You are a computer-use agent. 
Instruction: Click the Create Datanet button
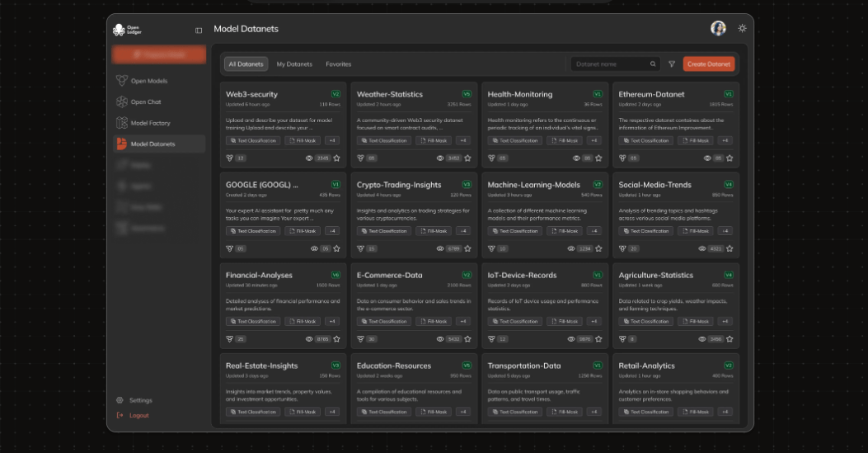(x=708, y=64)
